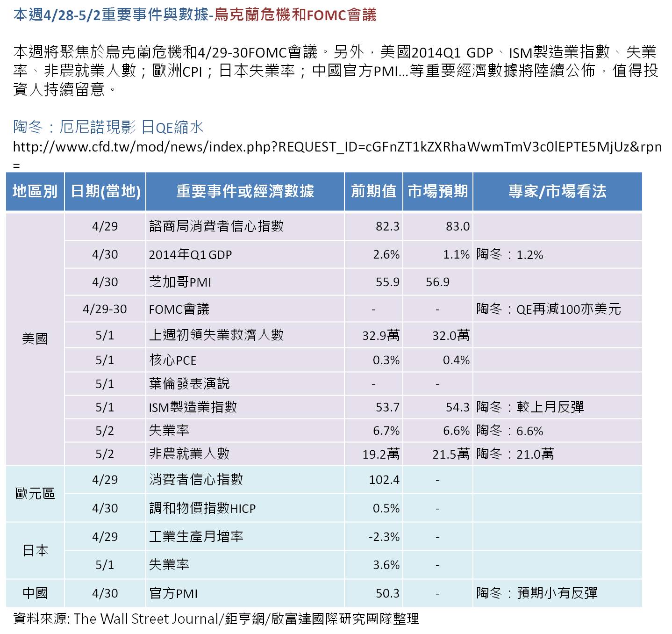Select region cell 日本

point(35,551)
